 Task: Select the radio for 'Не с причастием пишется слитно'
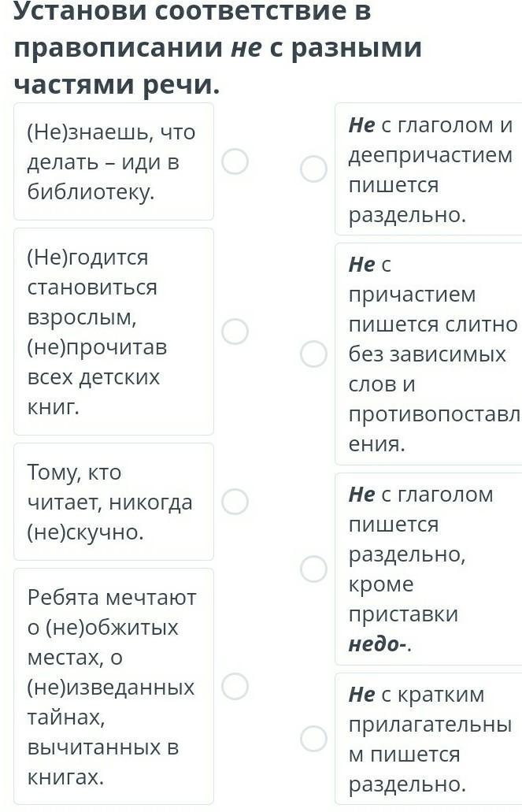coord(314,354)
